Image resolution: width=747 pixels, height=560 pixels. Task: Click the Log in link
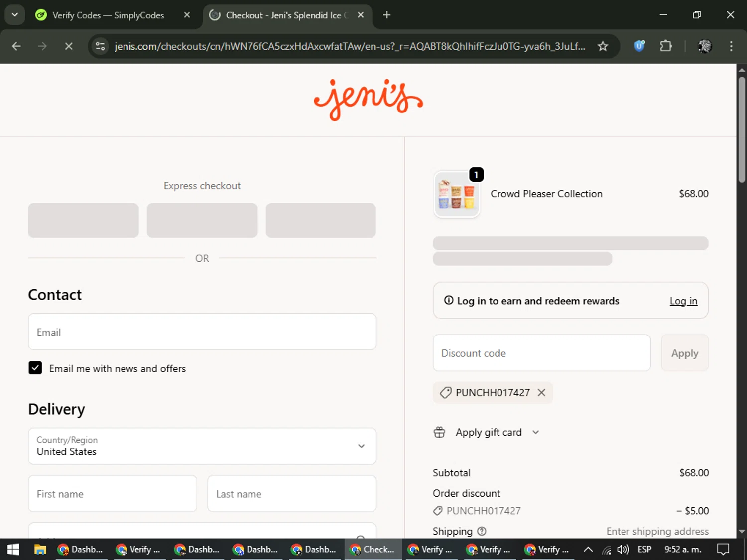click(x=683, y=301)
